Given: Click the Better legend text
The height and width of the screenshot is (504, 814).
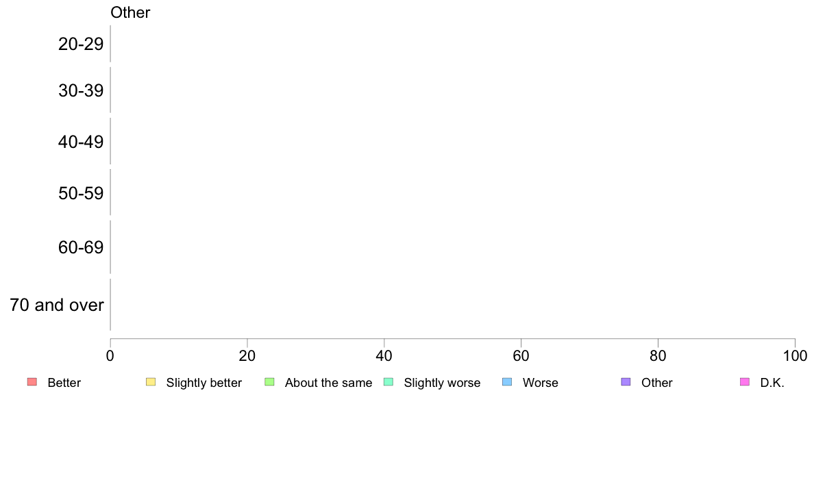Looking at the screenshot, I should point(64,383).
